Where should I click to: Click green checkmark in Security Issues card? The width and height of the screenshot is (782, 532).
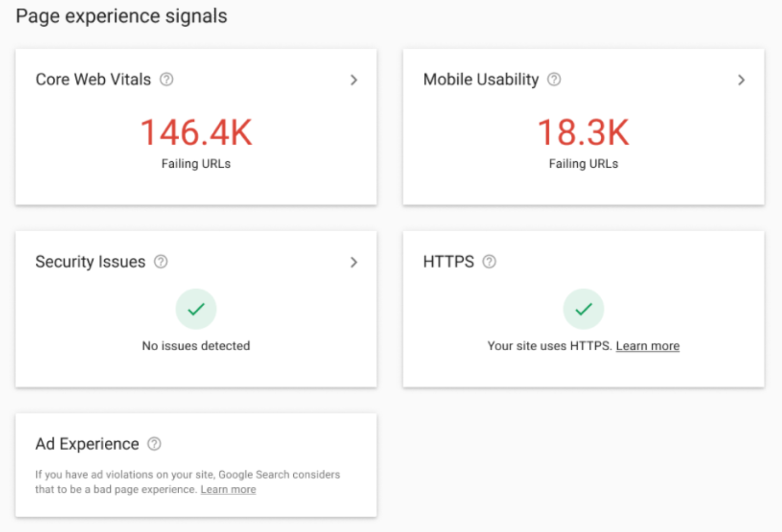[x=196, y=309]
